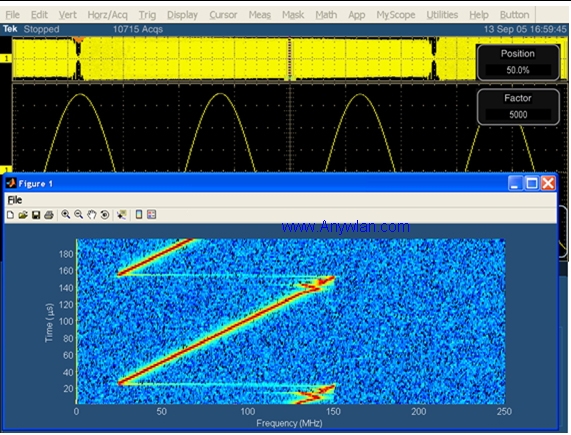
Task: Select the Zoom In magnifier tool
Action: [66, 215]
